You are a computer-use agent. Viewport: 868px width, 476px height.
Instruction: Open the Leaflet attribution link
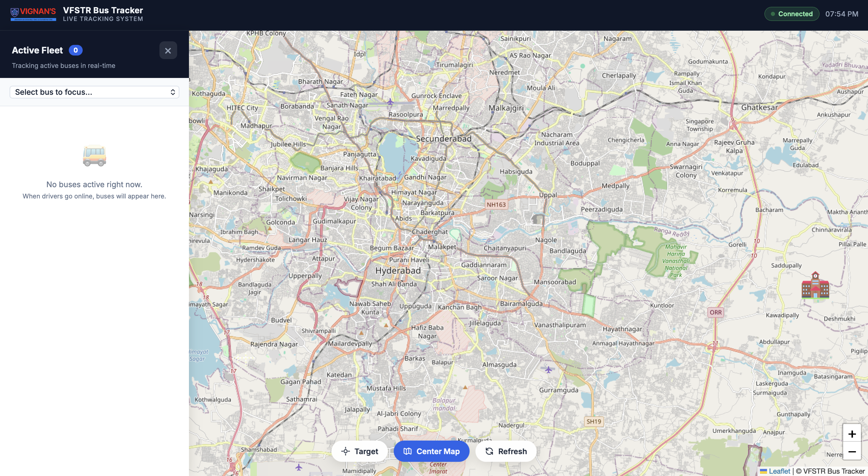click(x=779, y=471)
